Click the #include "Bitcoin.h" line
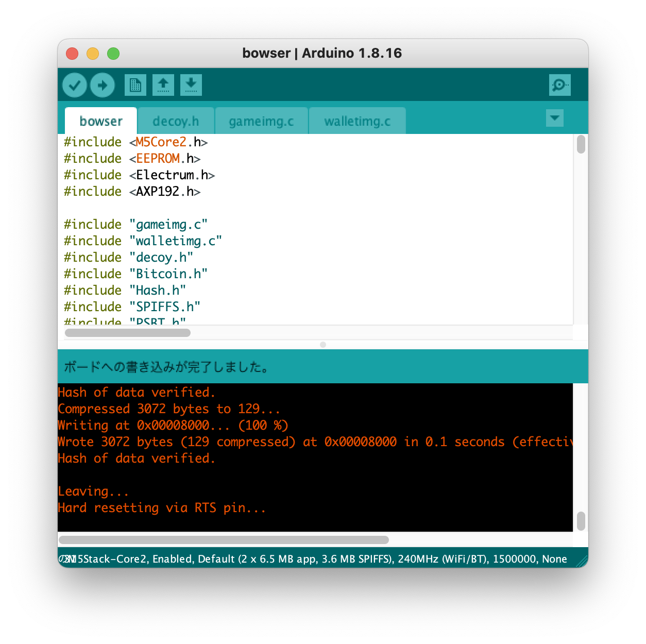This screenshot has height=644, width=646. [x=136, y=274]
